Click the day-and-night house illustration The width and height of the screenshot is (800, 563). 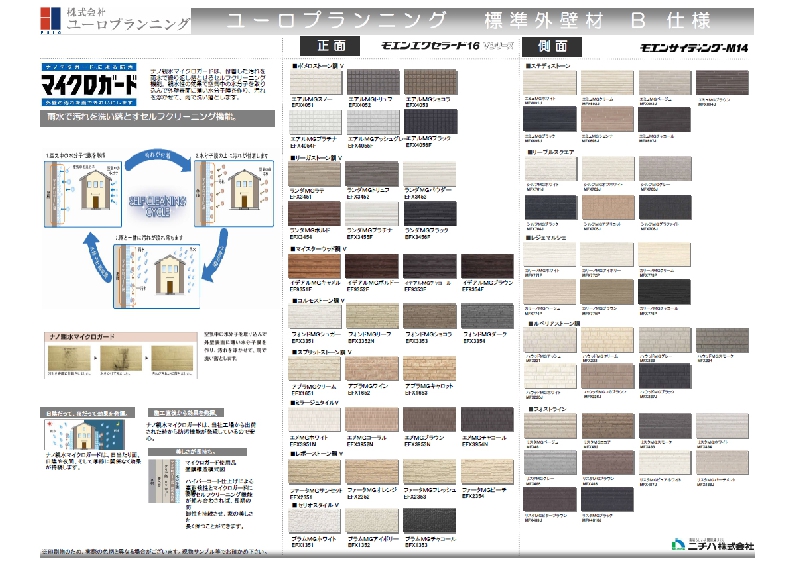click(85, 434)
